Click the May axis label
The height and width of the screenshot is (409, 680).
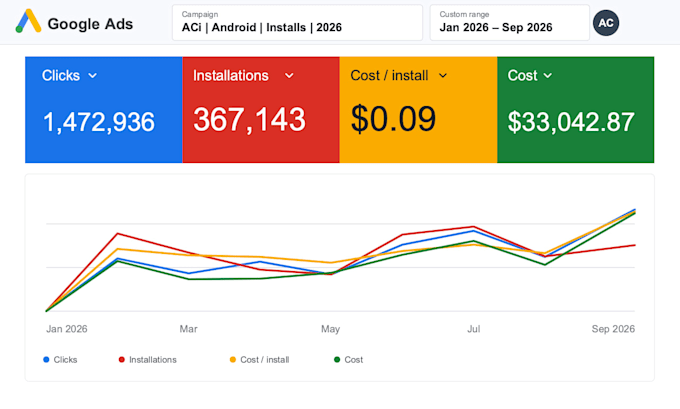tap(330, 329)
